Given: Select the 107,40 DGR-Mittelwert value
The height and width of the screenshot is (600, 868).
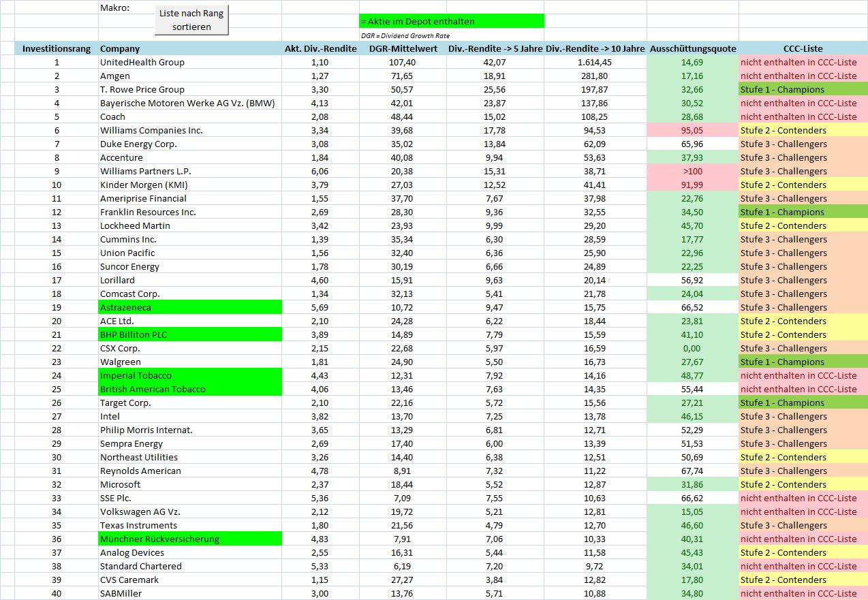Looking at the screenshot, I should [x=403, y=62].
